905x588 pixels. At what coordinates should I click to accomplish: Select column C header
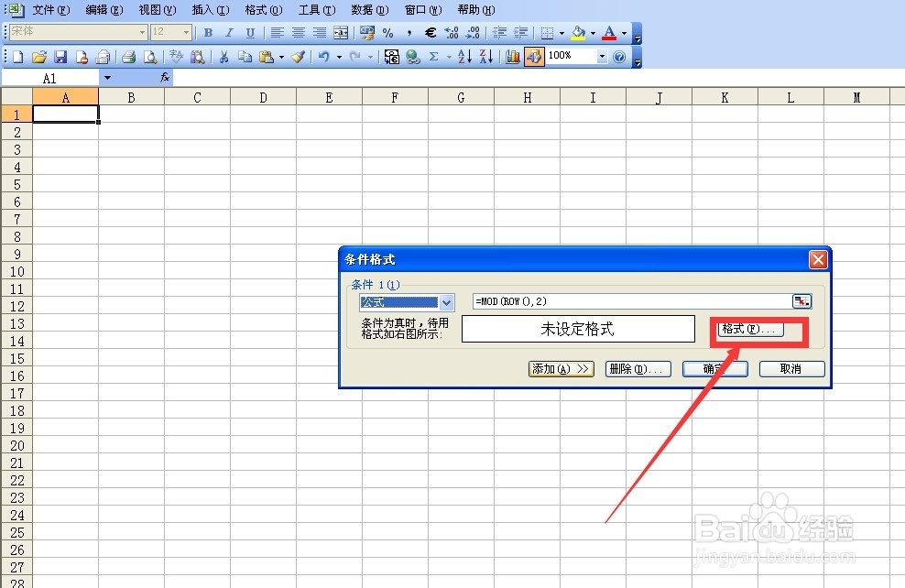point(197,97)
